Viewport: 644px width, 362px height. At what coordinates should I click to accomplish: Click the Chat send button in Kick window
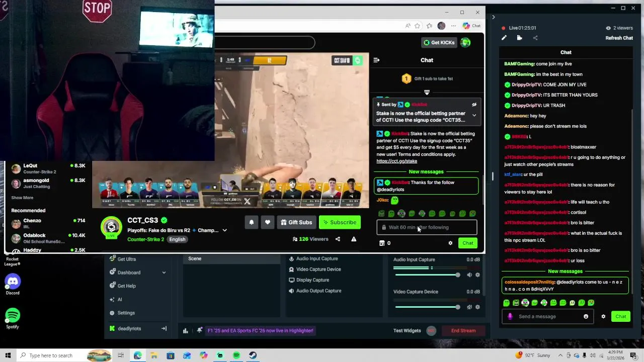pos(468,243)
